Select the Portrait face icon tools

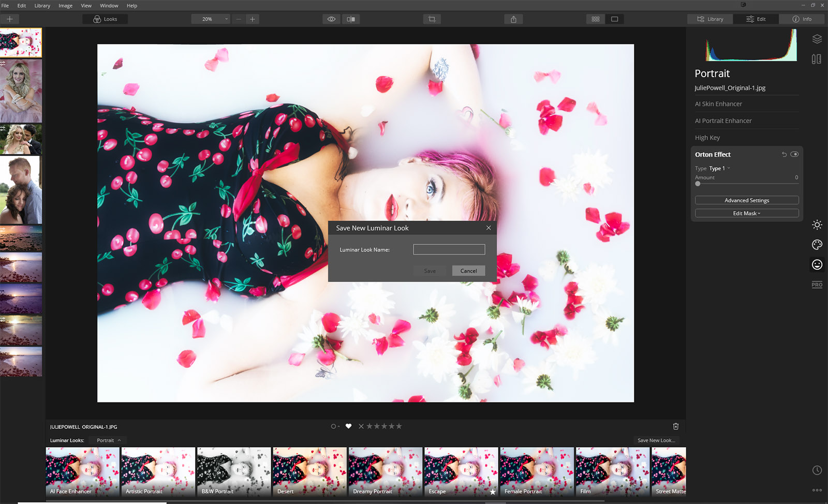(x=817, y=264)
